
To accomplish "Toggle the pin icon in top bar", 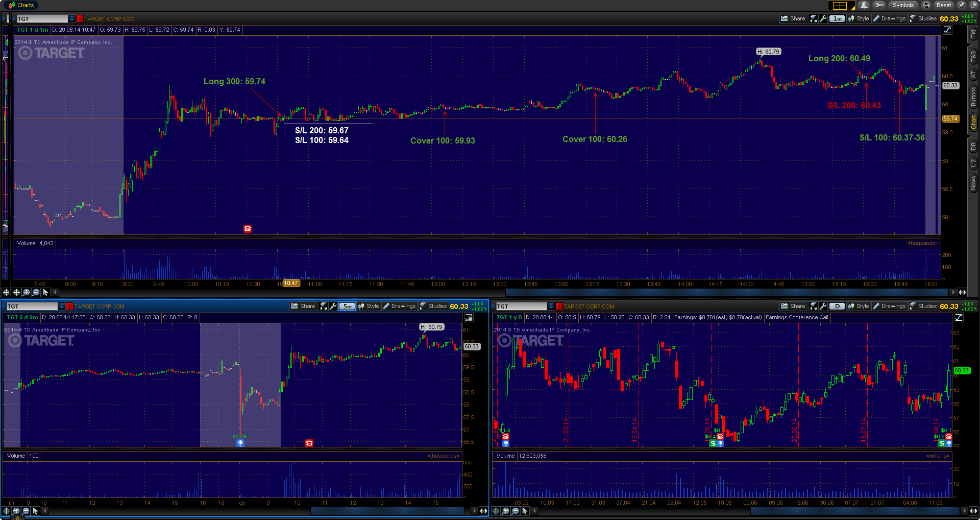I will [961, 5].
